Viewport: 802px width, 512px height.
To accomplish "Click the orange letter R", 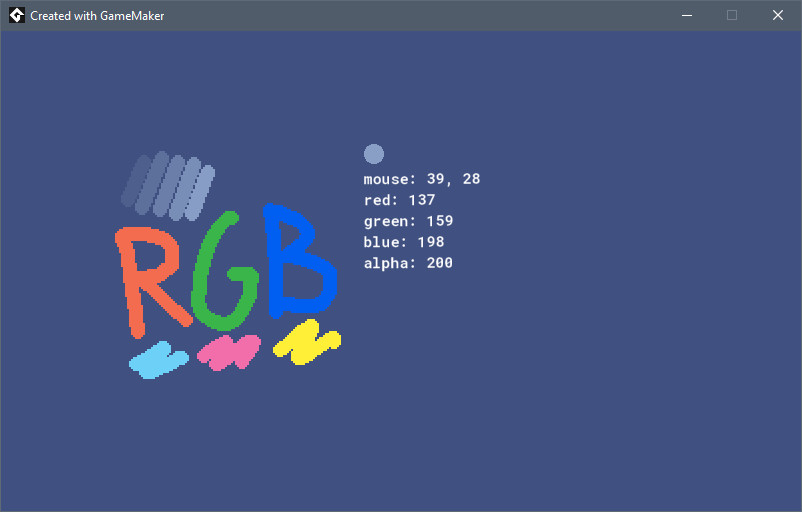I will click(x=152, y=282).
